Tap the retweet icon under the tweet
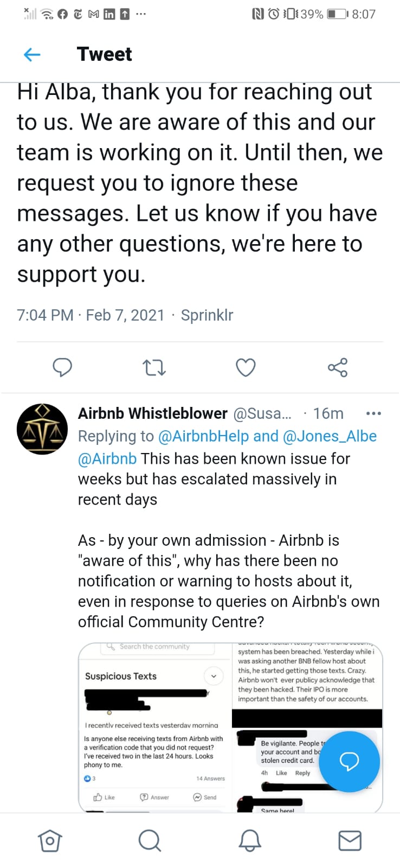 tap(154, 368)
